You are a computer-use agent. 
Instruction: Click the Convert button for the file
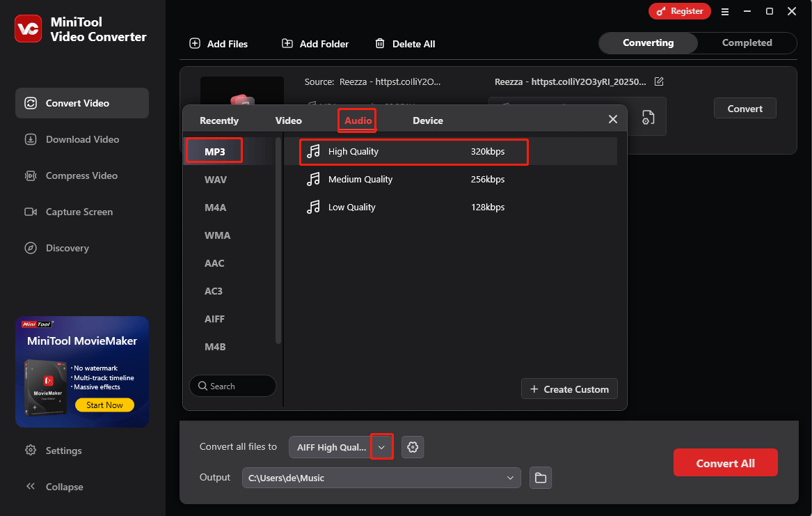tap(745, 108)
